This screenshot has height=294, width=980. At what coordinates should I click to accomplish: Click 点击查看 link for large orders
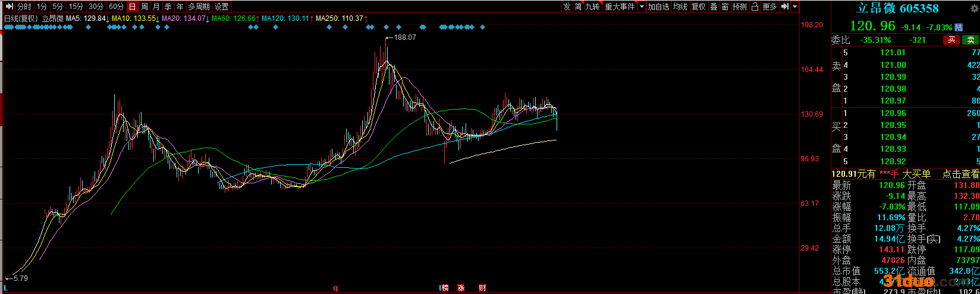pos(960,174)
